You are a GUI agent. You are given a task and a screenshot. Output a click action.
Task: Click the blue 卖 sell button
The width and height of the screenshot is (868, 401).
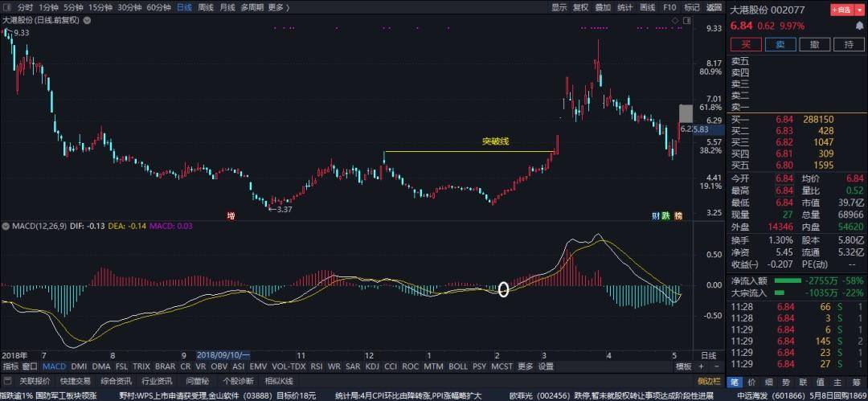[780, 45]
